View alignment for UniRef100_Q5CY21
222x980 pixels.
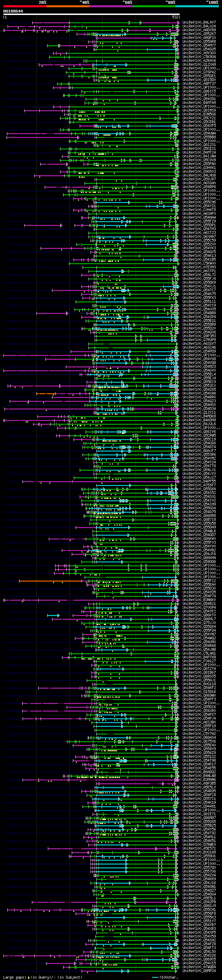coord(199,118)
